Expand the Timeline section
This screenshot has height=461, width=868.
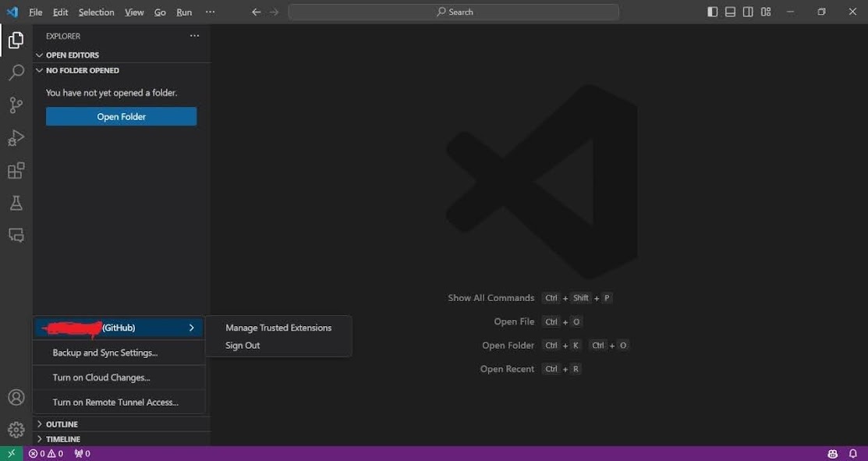[x=122, y=439]
